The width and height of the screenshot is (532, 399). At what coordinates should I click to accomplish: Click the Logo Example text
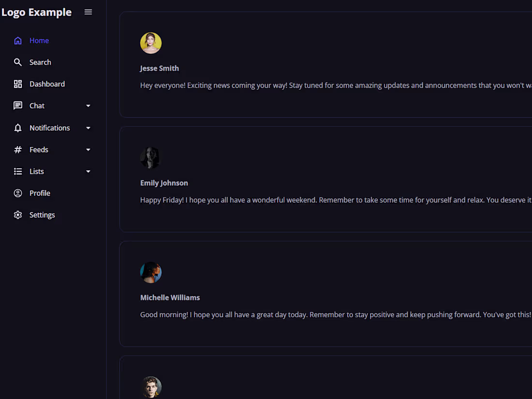pyautogui.click(x=36, y=12)
